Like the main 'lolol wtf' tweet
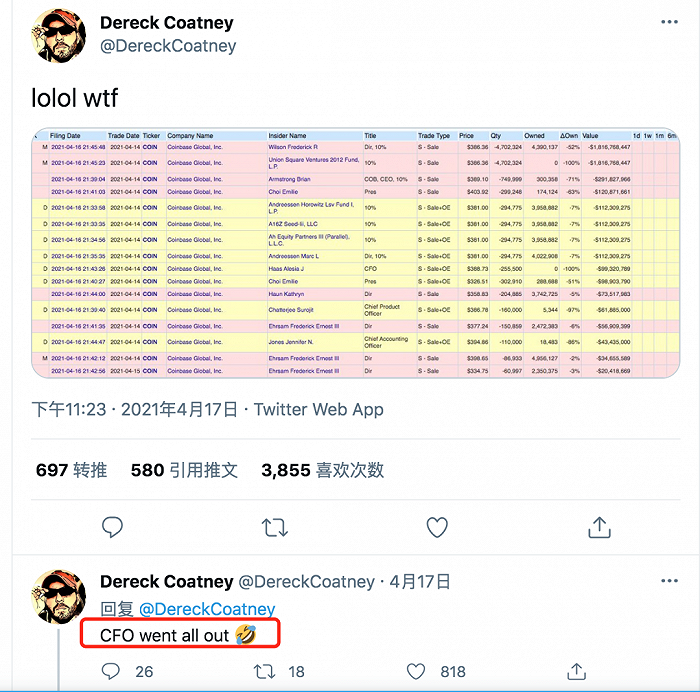 [437, 526]
